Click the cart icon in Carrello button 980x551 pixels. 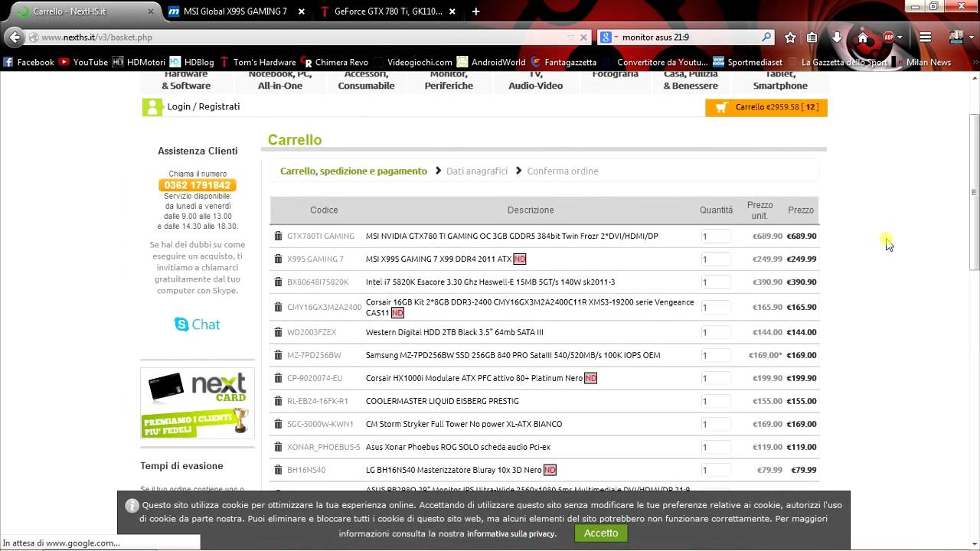tap(720, 107)
